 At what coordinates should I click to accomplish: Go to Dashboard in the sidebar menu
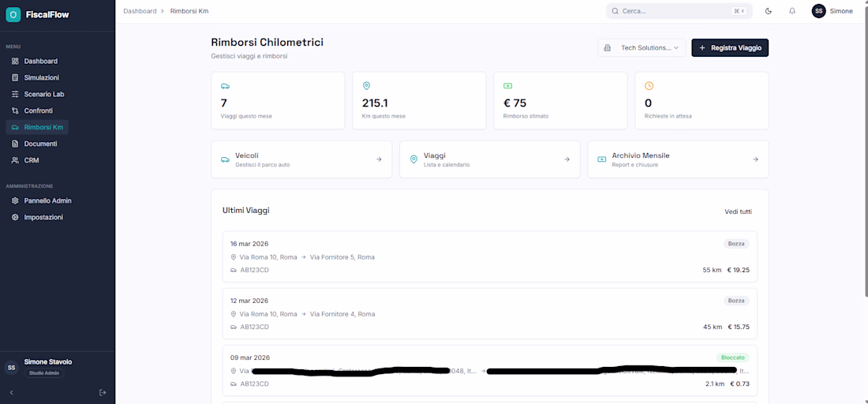40,61
